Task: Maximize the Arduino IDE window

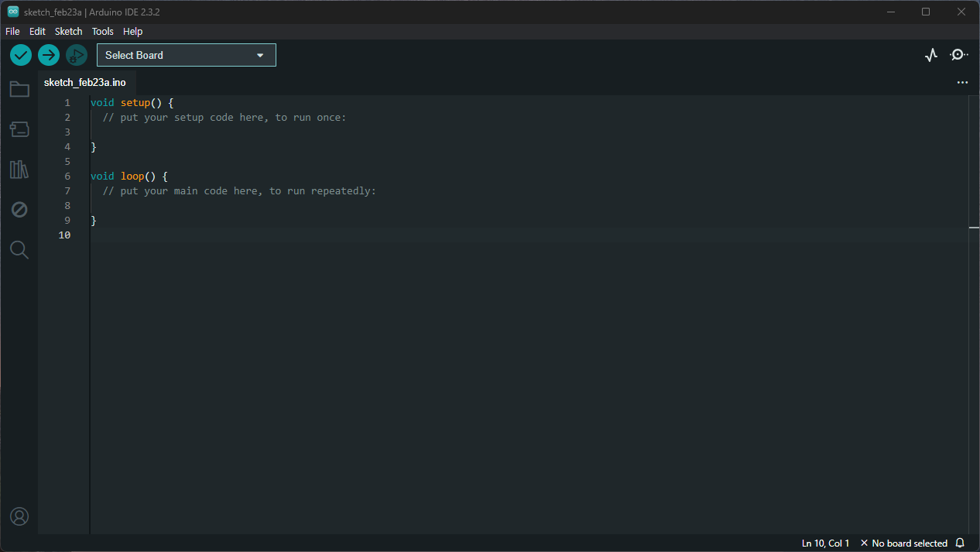Action: pos(926,12)
